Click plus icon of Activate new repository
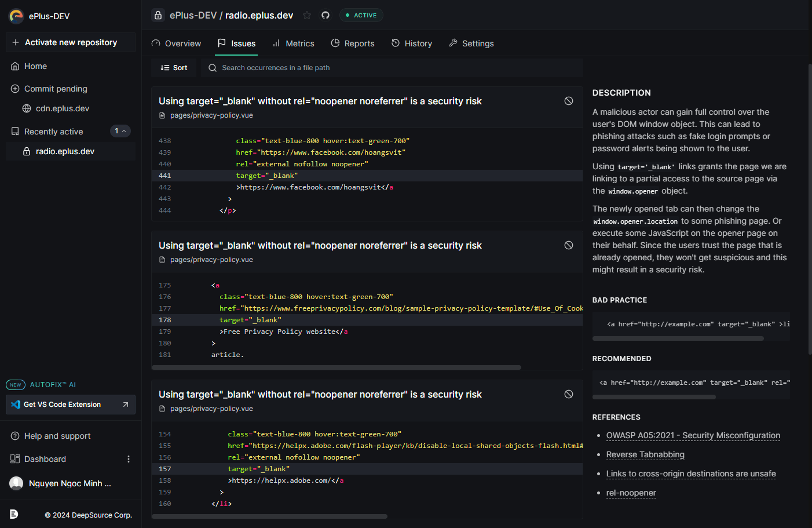 point(16,42)
